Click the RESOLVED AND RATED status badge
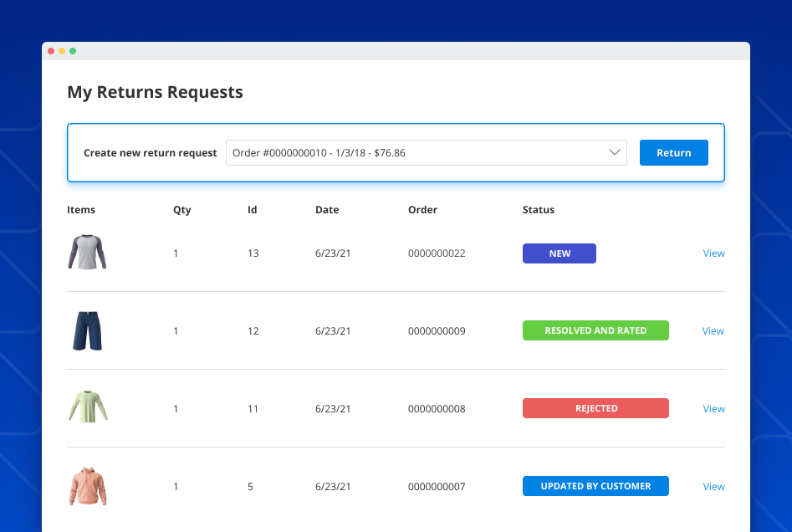This screenshot has height=532, width=792. click(x=595, y=330)
